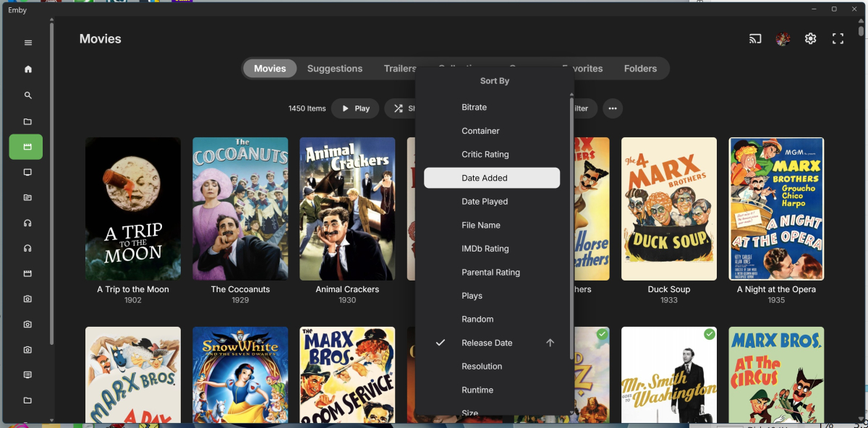Image resolution: width=868 pixels, height=428 pixels.
Task: Open the Folders tab
Action: (640, 69)
